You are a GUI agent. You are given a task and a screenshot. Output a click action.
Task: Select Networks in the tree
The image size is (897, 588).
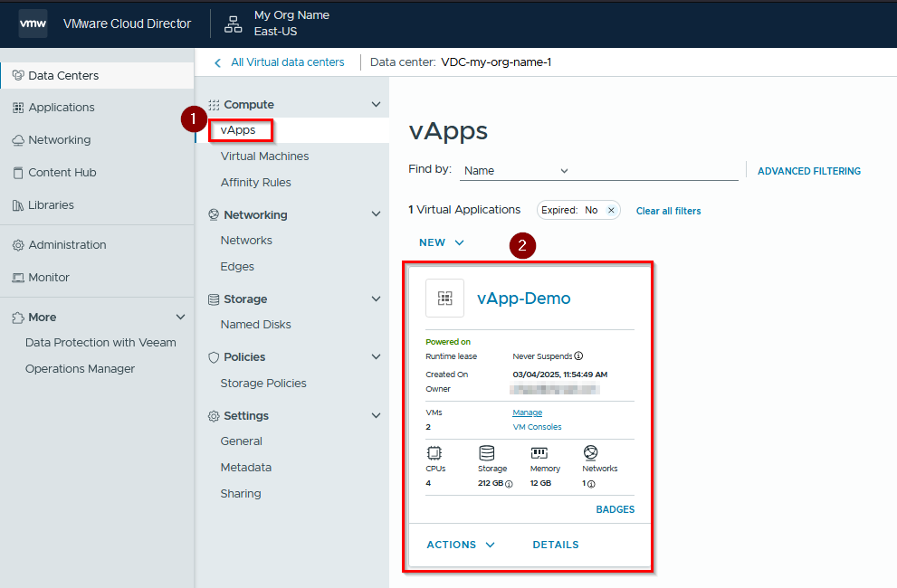coord(246,241)
